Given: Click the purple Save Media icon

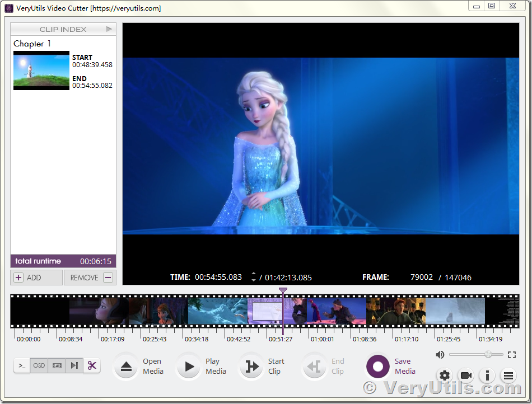Looking at the screenshot, I should tap(377, 367).
